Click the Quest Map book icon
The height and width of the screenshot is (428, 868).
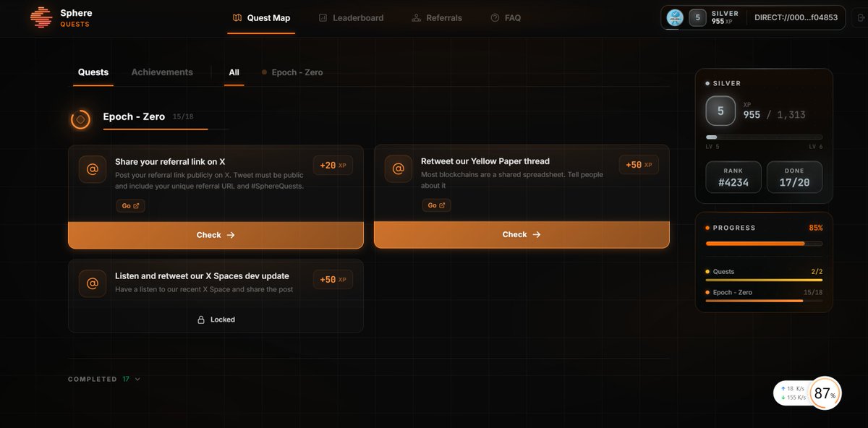(x=237, y=17)
